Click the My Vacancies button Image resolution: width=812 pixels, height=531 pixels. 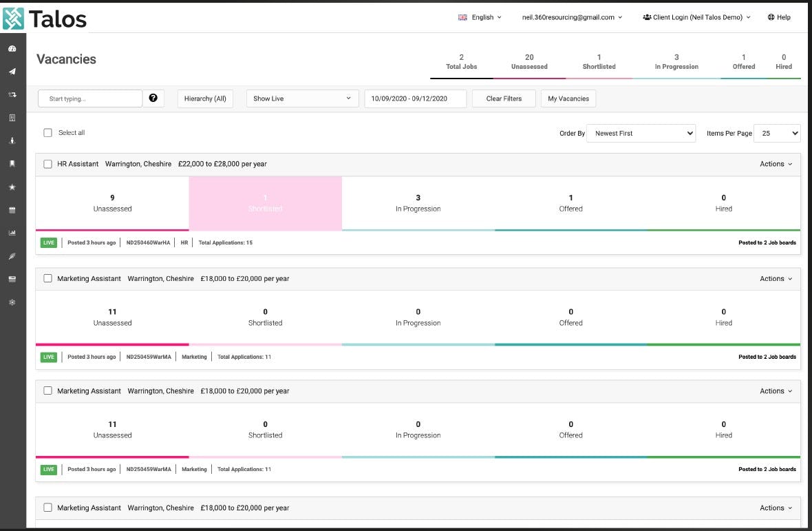pos(568,98)
